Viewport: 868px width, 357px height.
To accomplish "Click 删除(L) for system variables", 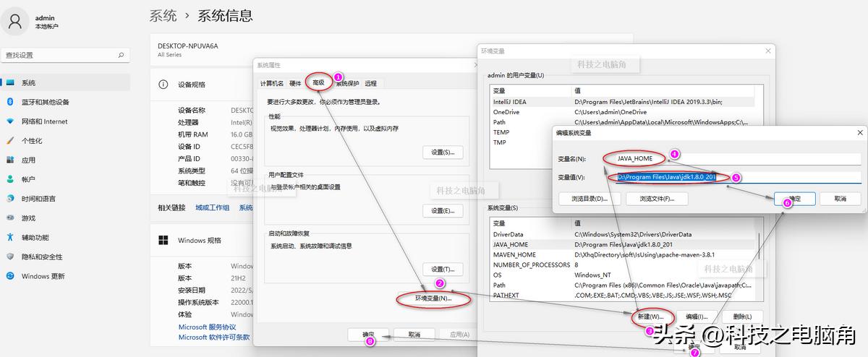I will click(x=741, y=317).
